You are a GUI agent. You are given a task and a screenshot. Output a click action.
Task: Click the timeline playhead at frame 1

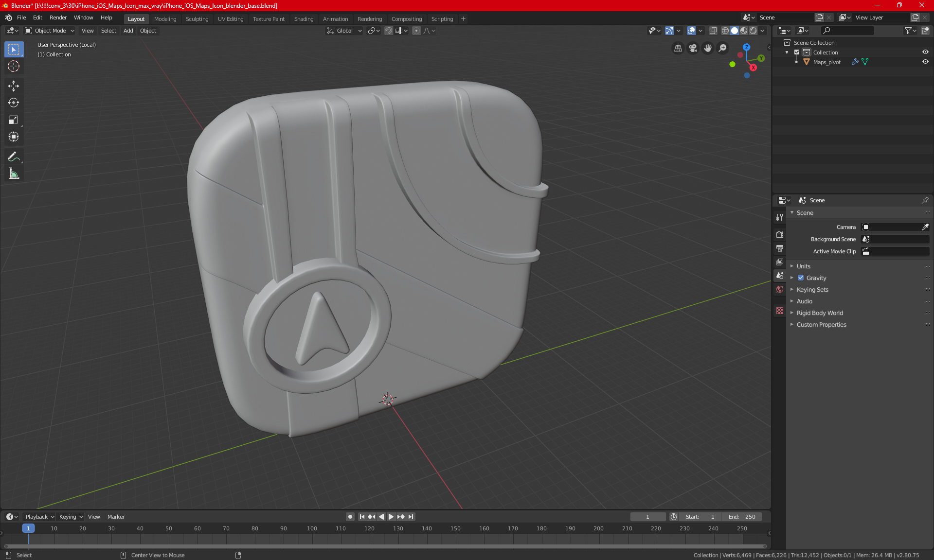pos(28,528)
